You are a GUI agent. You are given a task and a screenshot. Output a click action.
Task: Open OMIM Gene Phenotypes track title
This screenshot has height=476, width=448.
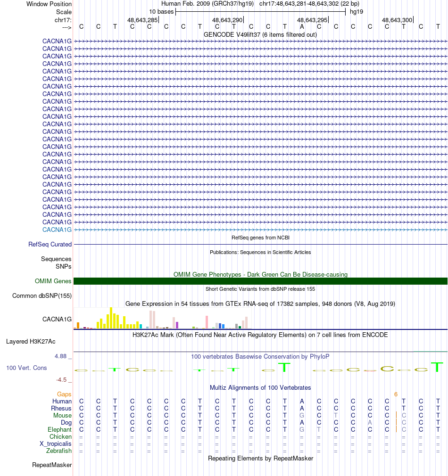point(260,274)
